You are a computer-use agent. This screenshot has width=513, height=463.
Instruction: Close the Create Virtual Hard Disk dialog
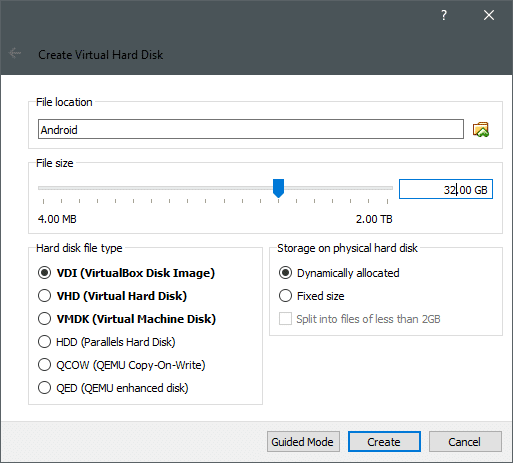point(489,15)
